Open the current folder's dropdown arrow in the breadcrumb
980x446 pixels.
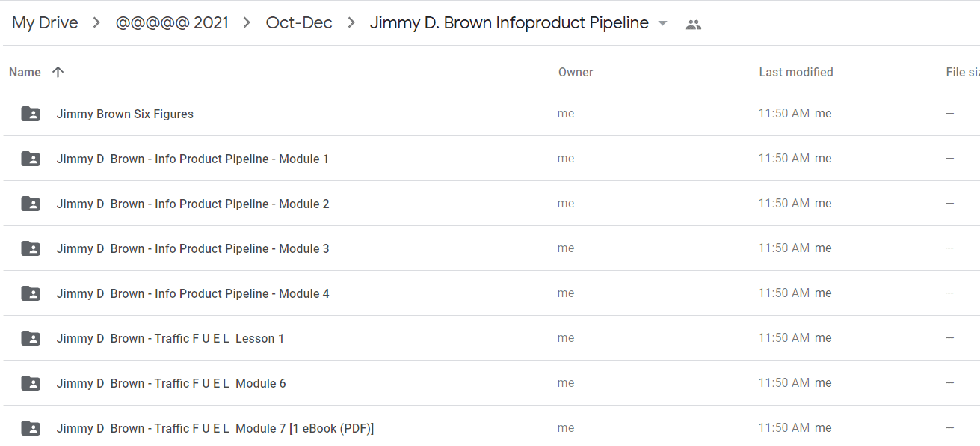[x=662, y=23]
